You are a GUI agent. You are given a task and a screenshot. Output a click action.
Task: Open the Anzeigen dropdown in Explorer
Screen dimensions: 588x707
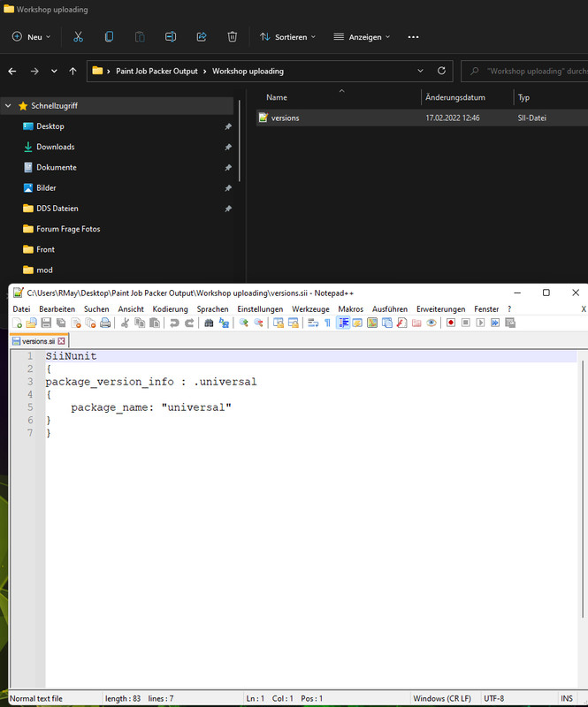(362, 37)
